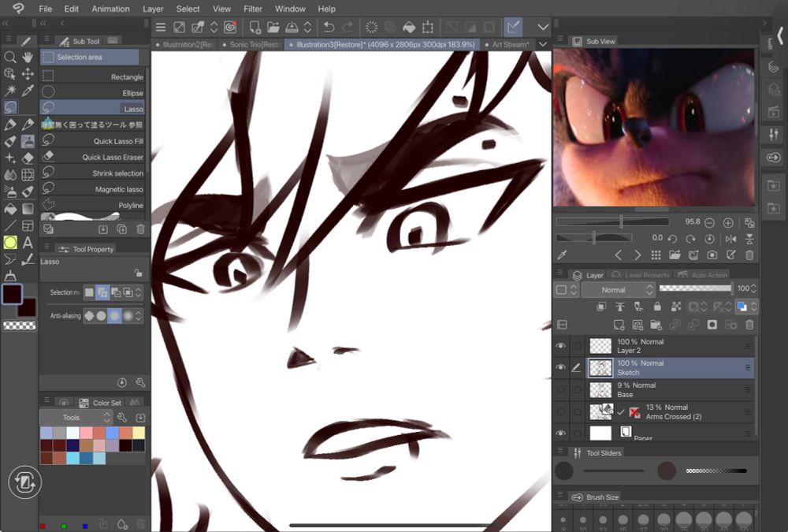
Task: Choose the Shrink selection sub tool
Action: tap(92, 173)
